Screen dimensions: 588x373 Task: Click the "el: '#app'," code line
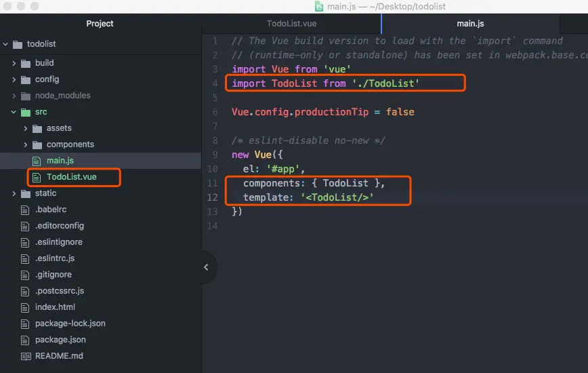[x=274, y=170]
